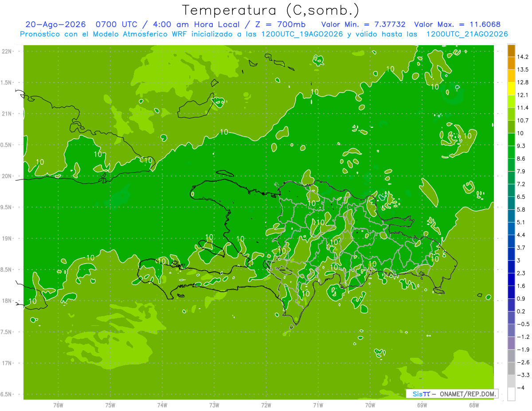Click the '72W' longitude axis label

point(266,405)
